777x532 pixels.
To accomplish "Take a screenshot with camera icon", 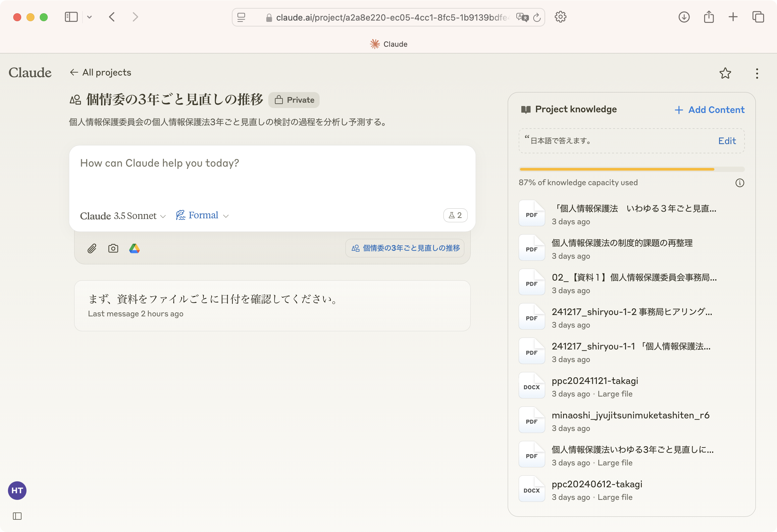I will pyautogui.click(x=113, y=248).
